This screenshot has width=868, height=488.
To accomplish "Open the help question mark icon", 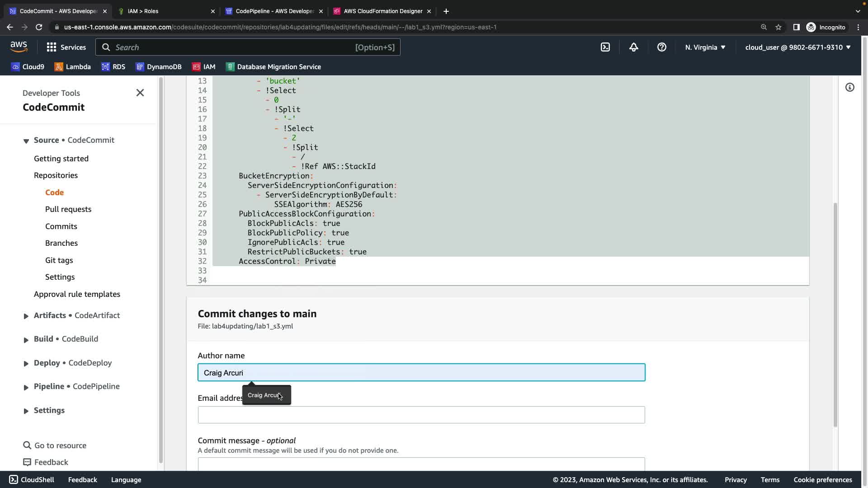I will click(661, 47).
